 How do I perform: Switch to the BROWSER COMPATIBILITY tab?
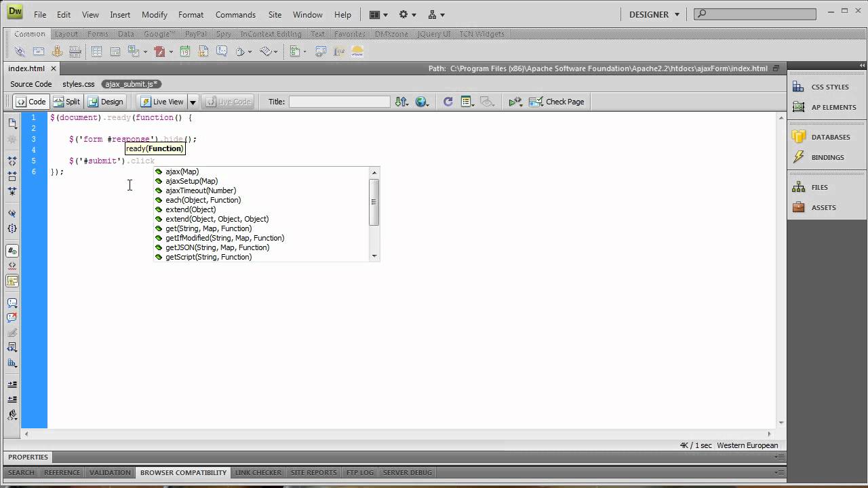183,472
